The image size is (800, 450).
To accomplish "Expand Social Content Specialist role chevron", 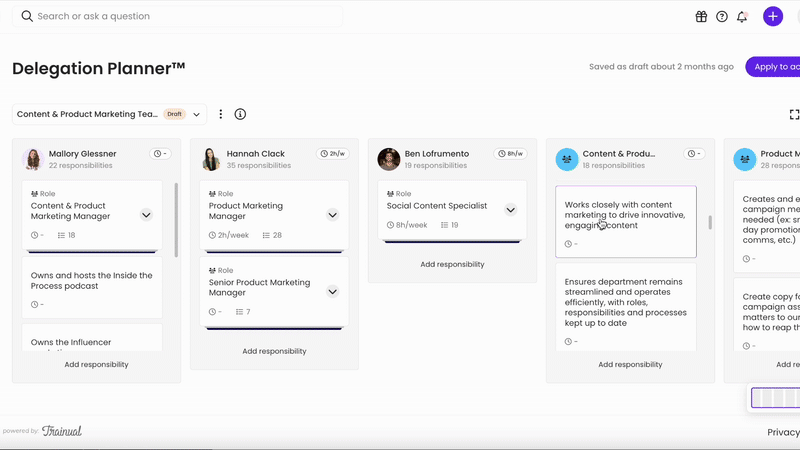I will (510, 210).
